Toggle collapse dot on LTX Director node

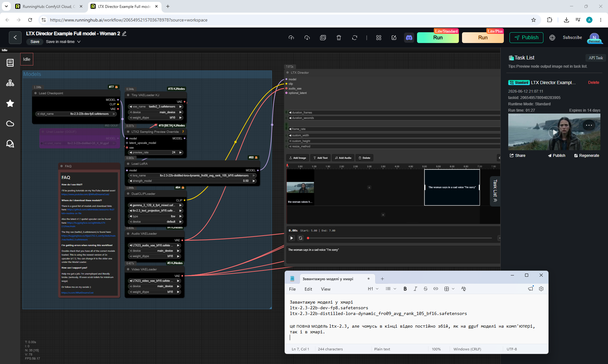(288, 73)
